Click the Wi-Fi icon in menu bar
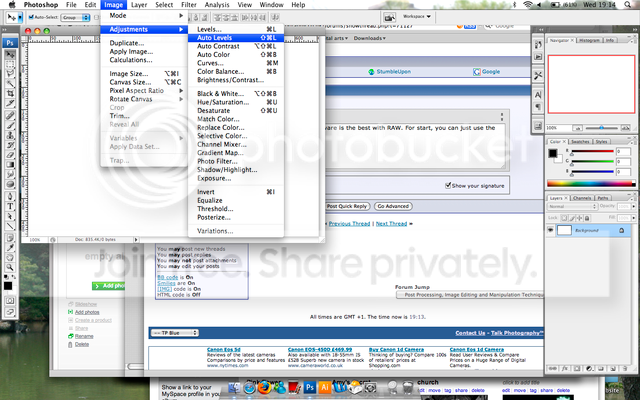This screenshot has width=640, height=400. tap(527, 5)
